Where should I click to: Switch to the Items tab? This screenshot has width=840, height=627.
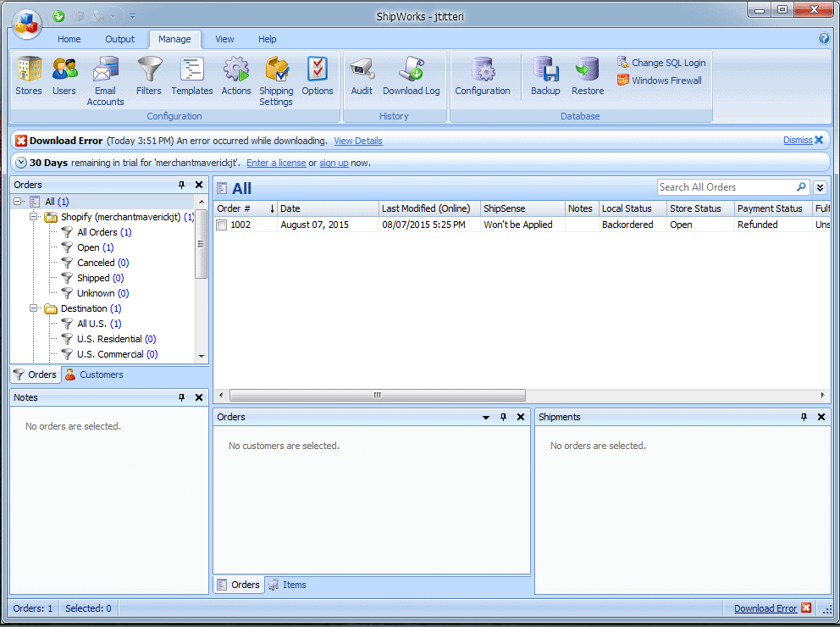[x=288, y=585]
